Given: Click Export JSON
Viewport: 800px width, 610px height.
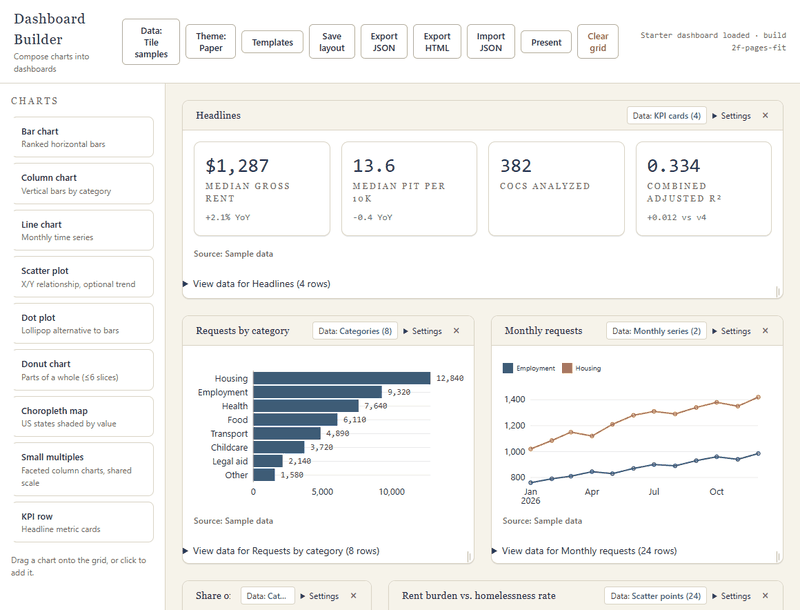Looking at the screenshot, I should pyautogui.click(x=384, y=42).
